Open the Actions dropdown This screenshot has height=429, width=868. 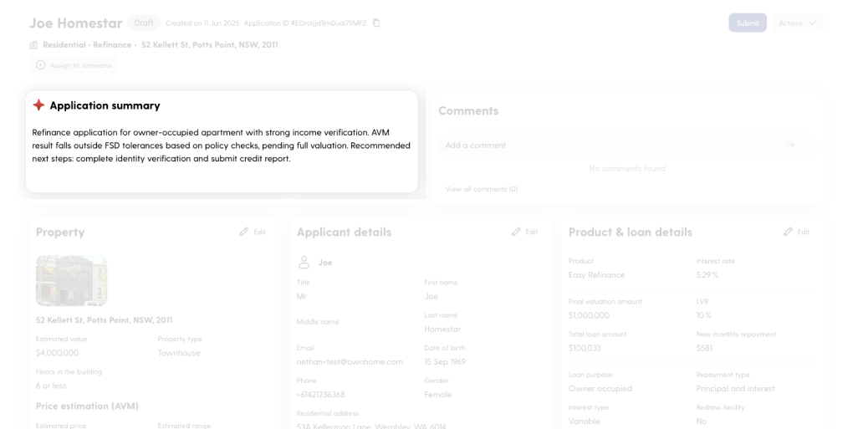[x=797, y=23]
